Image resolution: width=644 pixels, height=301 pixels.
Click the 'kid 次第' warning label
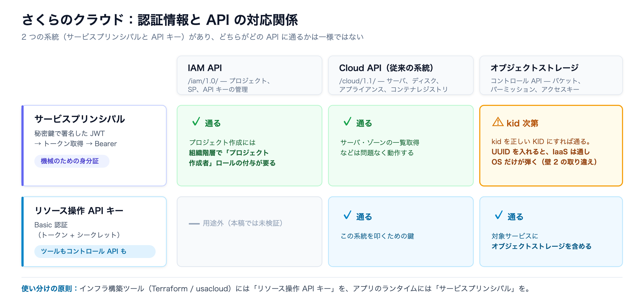pos(522,123)
